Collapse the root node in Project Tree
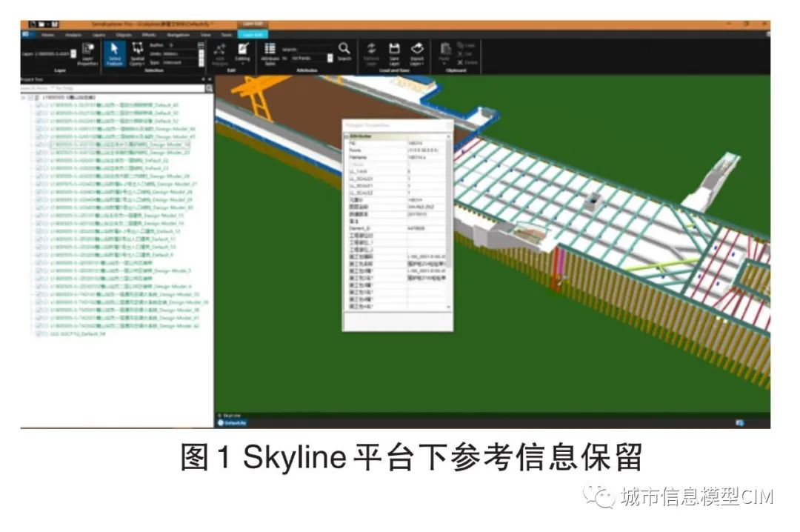This screenshot has width=800, height=532. 23,96
